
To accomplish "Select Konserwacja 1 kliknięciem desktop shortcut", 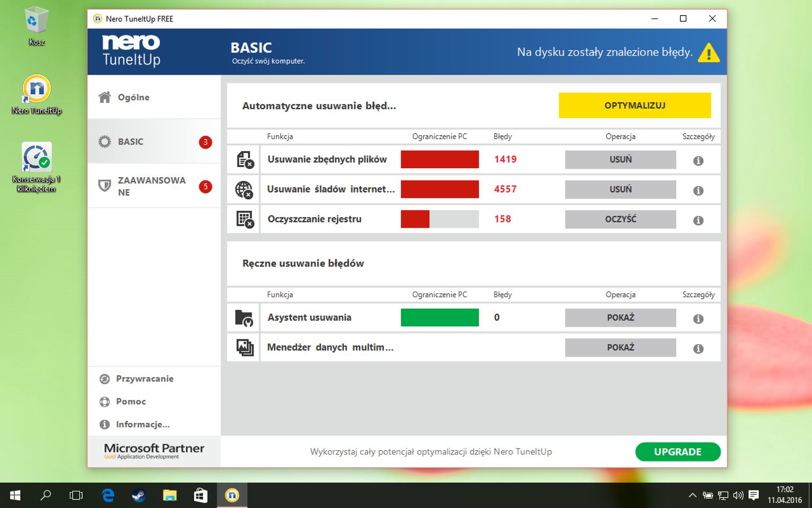I will 36,167.
